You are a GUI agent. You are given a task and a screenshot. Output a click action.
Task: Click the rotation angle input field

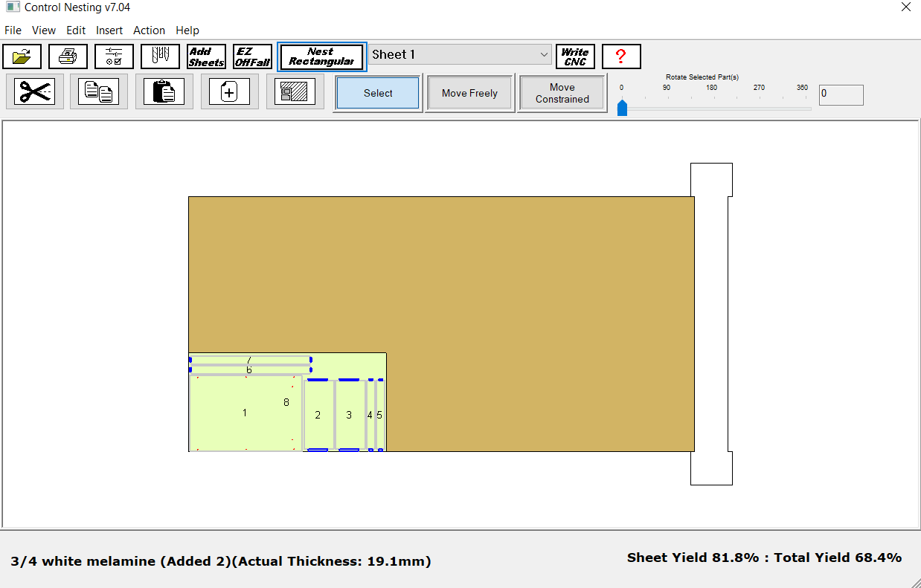(x=841, y=94)
